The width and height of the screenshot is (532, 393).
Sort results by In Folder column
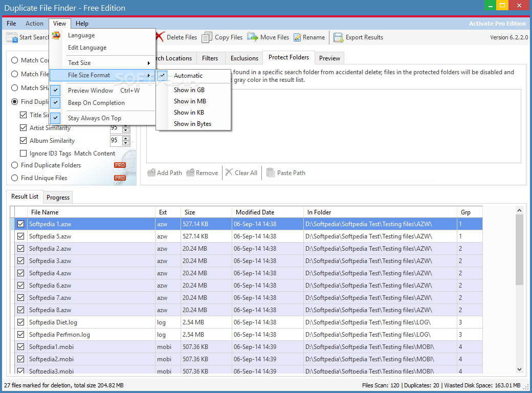pyautogui.click(x=380, y=212)
